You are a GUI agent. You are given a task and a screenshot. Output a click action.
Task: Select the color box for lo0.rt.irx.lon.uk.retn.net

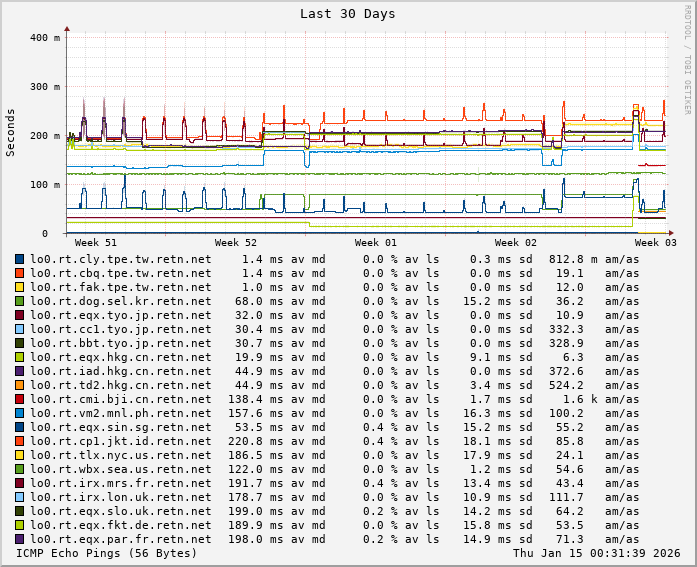(20, 497)
